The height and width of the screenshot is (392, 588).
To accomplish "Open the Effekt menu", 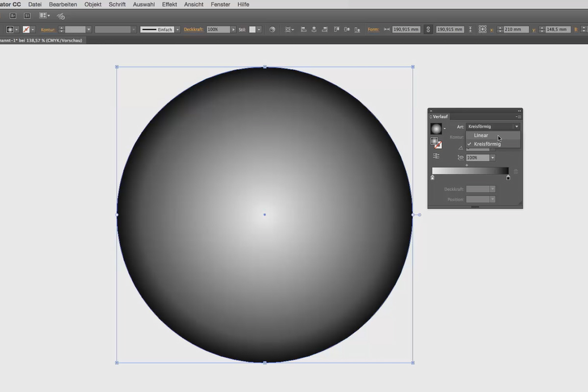I will pyautogui.click(x=170, y=4).
